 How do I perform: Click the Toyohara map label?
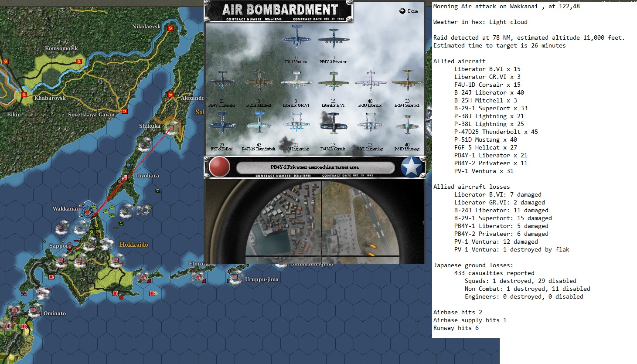(x=147, y=176)
